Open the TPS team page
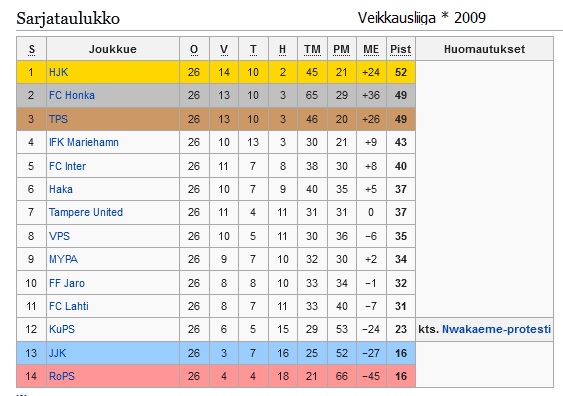Image resolution: width=563 pixels, height=396 pixels. point(58,119)
